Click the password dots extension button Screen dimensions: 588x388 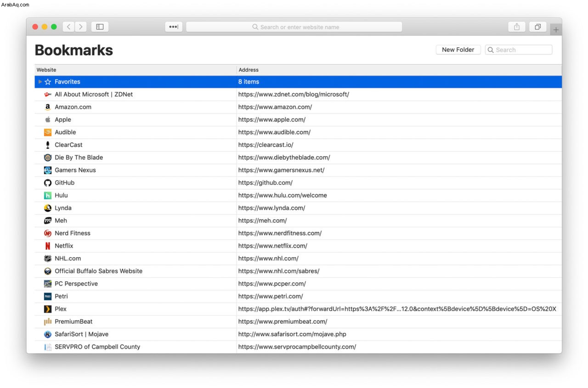pyautogui.click(x=174, y=27)
